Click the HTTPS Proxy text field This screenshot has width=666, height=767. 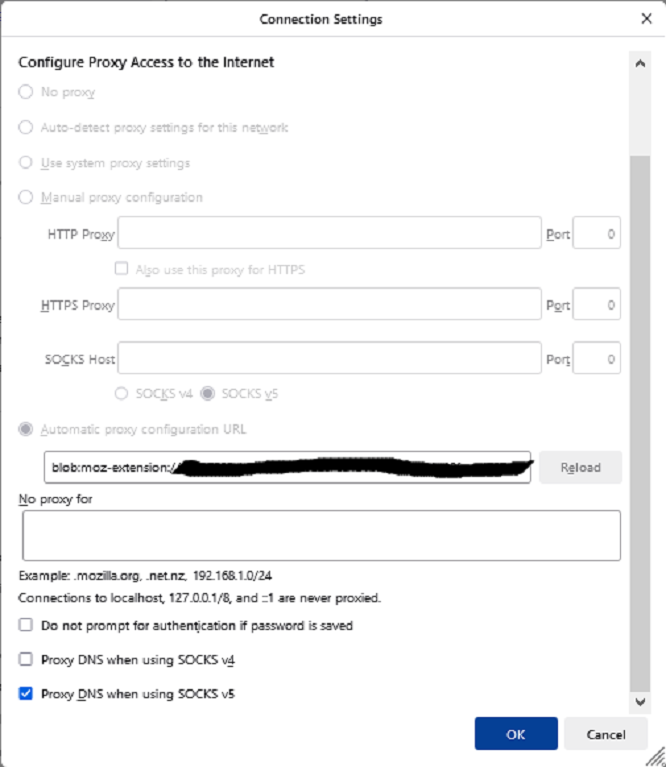tap(329, 305)
